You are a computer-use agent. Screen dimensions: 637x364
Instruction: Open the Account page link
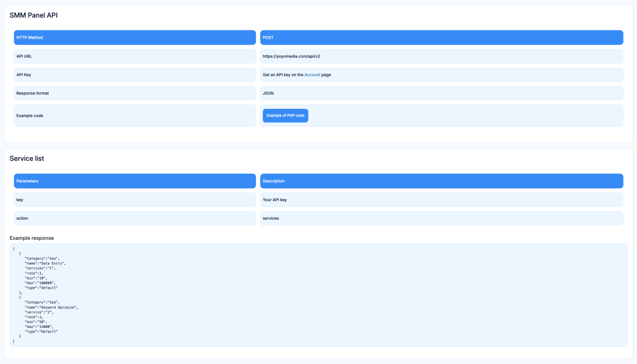pyautogui.click(x=312, y=75)
